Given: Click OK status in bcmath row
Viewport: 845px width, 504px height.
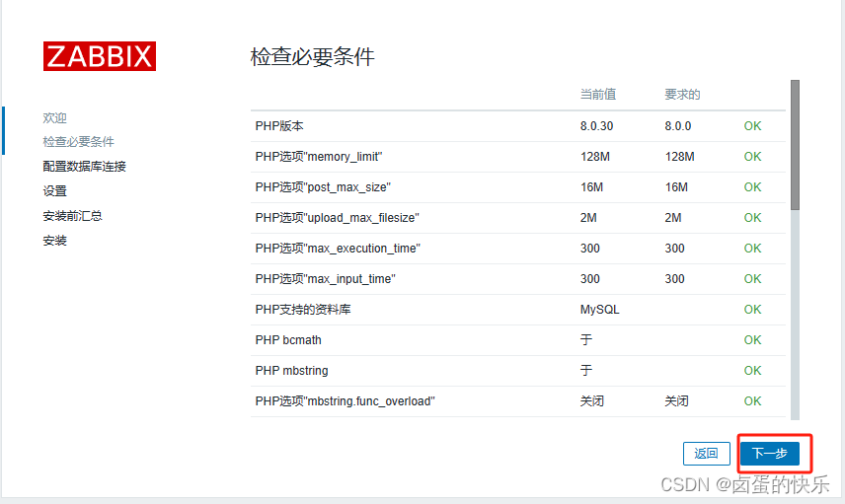Looking at the screenshot, I should point(753,340).
